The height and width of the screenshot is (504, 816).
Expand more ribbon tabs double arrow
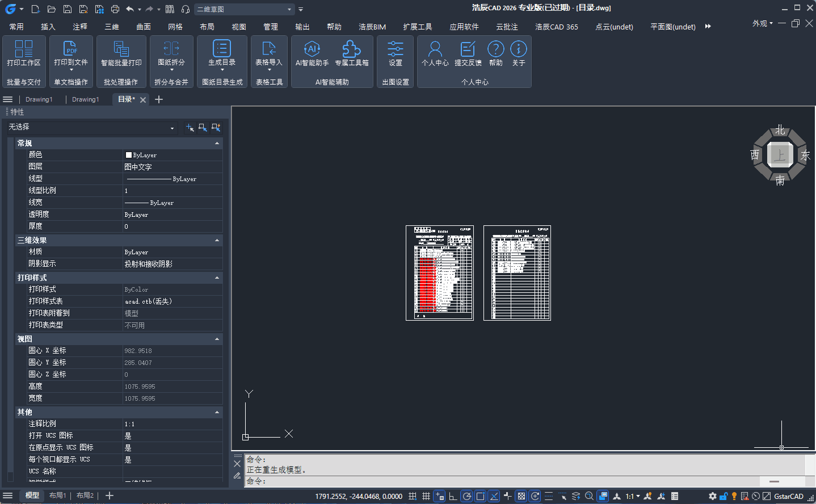708,26
